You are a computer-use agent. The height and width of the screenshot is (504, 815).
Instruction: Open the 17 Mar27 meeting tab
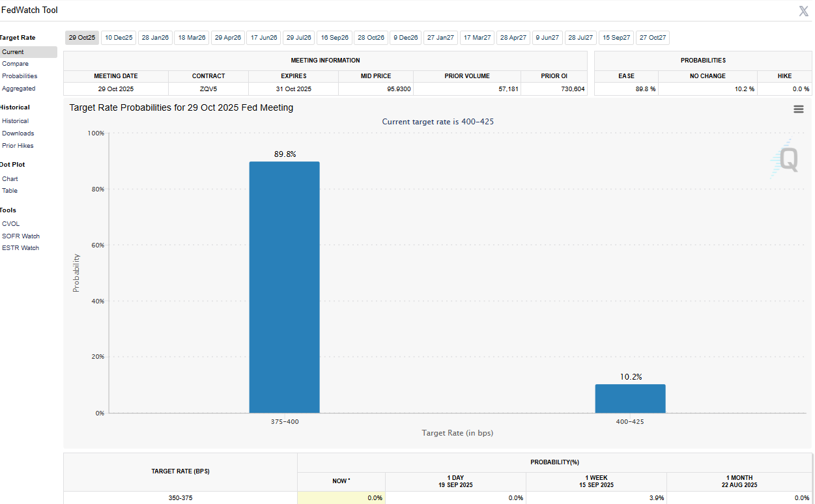pyautogui.click(x=478, y=38)
